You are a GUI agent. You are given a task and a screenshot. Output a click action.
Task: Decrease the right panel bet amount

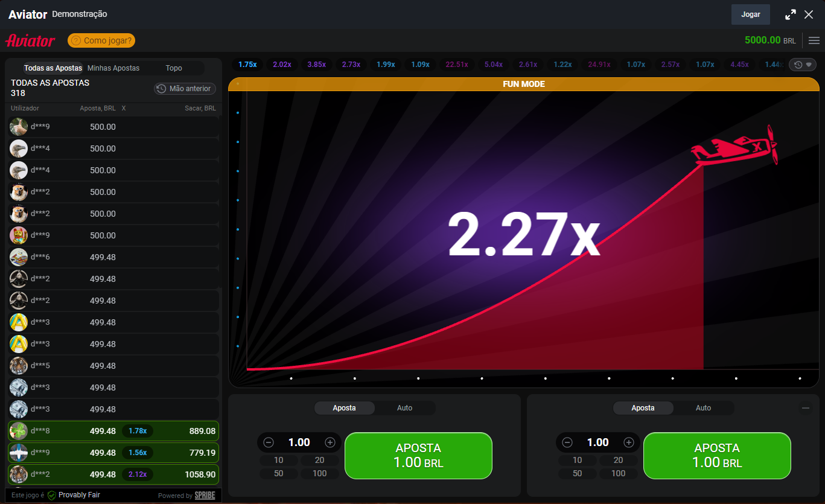point(567,442)
